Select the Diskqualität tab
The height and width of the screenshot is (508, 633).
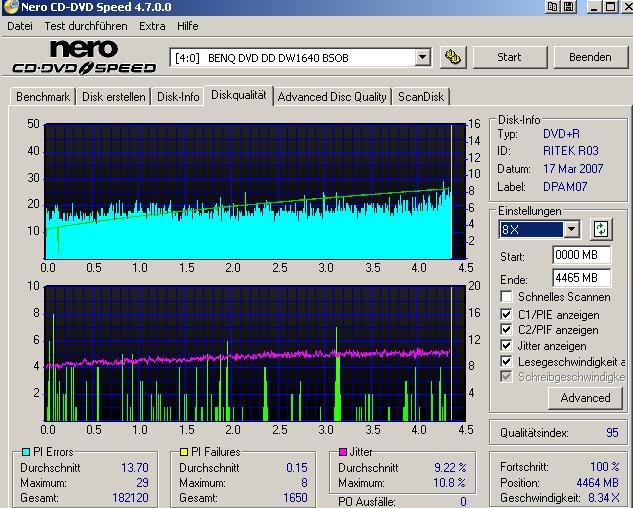(x=239, y=95)
